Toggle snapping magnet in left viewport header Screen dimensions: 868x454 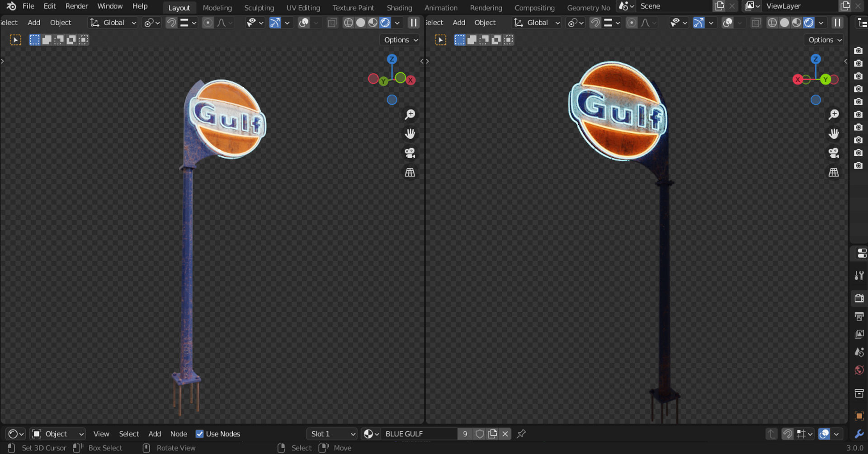pyautogui.click(x=171, y=23)
